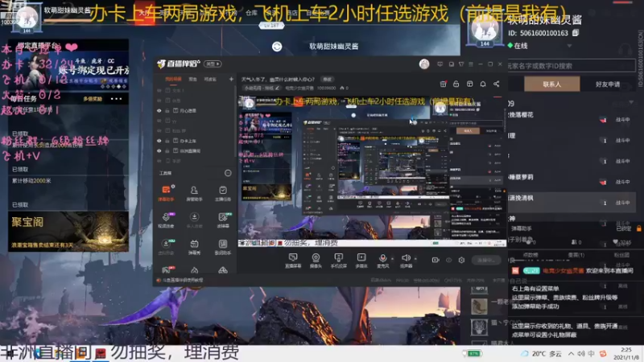Open the menu icon in 直播伴侣 title bar
The height and width of the screenshot is (362, 644).
(471, 64)
